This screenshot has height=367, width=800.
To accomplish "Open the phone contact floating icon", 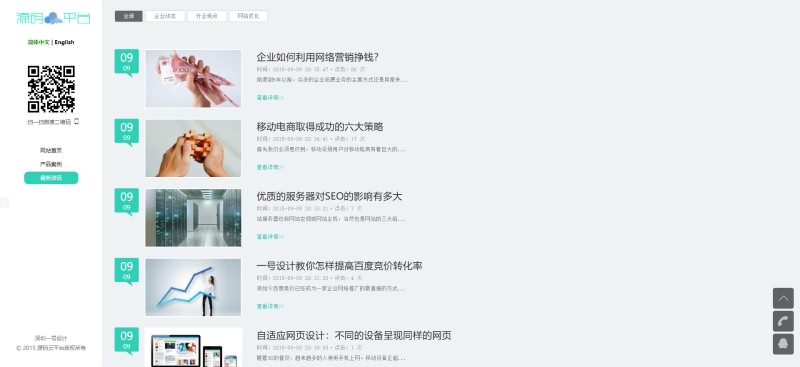I will click(783, 322).
